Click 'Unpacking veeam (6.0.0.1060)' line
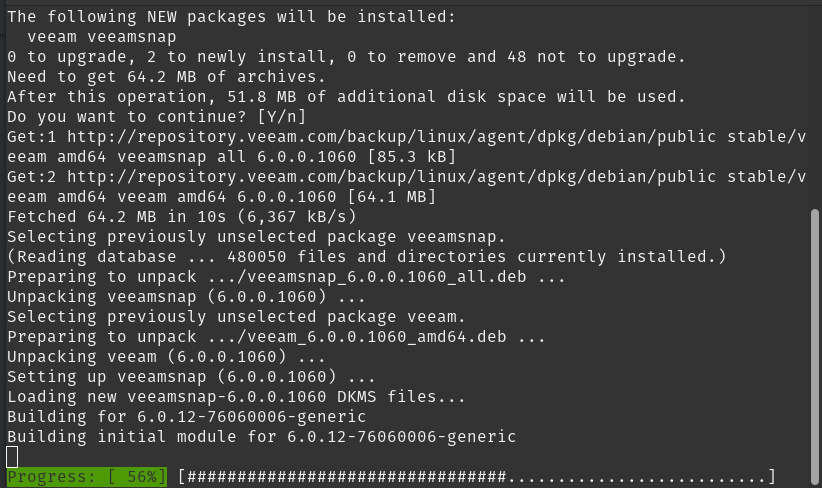 (166, 357)
